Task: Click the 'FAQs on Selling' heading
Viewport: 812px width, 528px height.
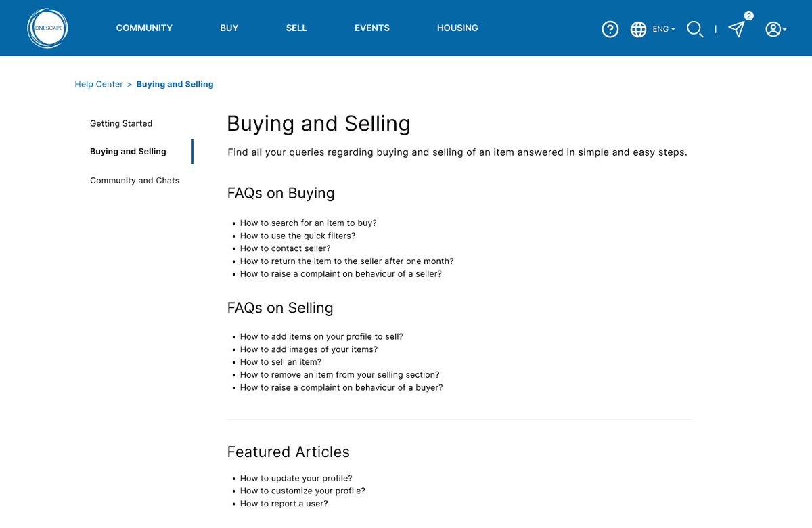Action: pyautogui.click(x=280, y=308)
